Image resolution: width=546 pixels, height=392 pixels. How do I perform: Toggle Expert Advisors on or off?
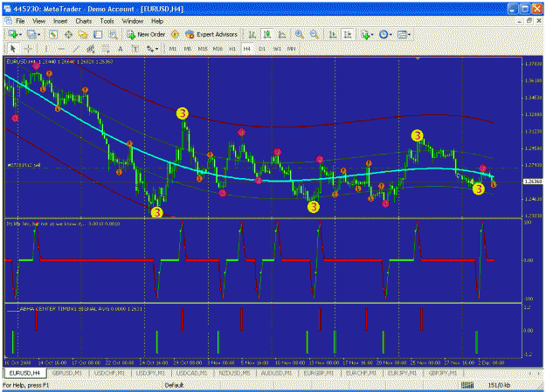pos(211,34)
